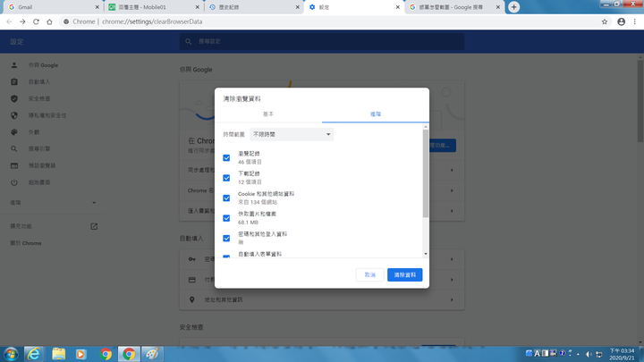The width and height of the screenshot is (644, 362).
Task: Click the 12 個項目 text
Action: tap(250, 182)
